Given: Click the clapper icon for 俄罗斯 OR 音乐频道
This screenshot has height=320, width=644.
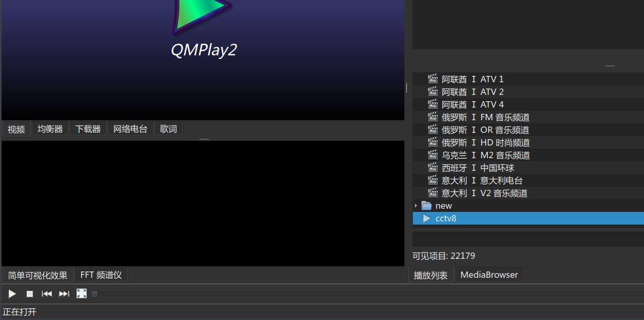Looking at the screenshot, I should [x=433, y=130].
